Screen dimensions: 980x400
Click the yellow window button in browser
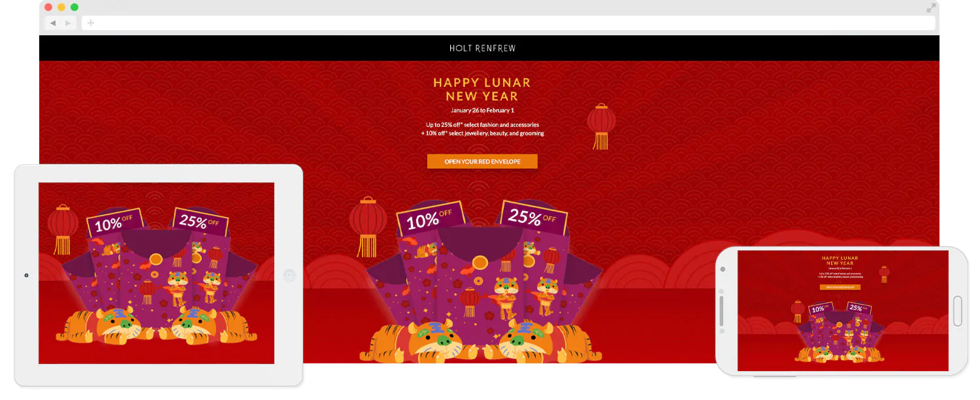pyautogui.click(x=61, y=7)
